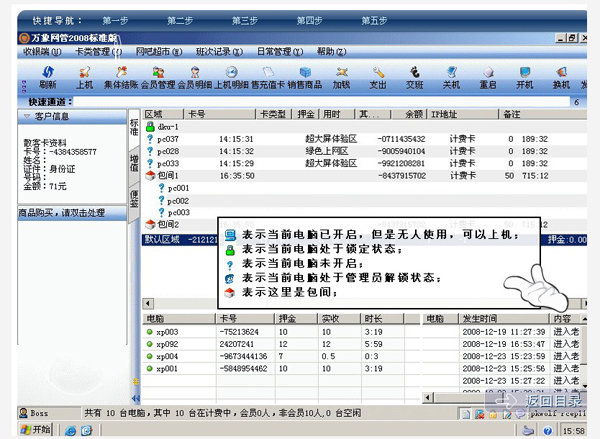Collapse left sidebar with double-arrow icon
This screenshot has width=600, height=439.
click(x=135, y=398)
